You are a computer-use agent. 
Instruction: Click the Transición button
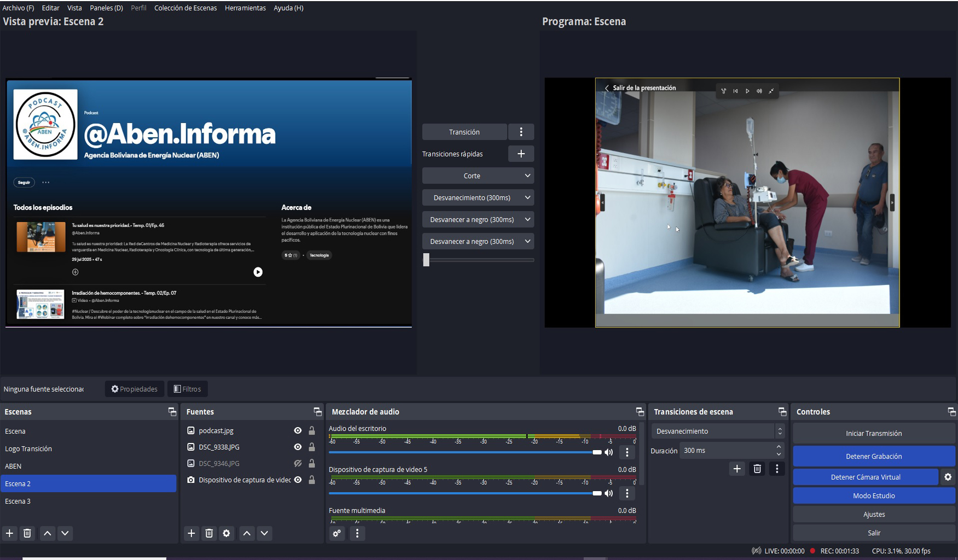[465, 132]
